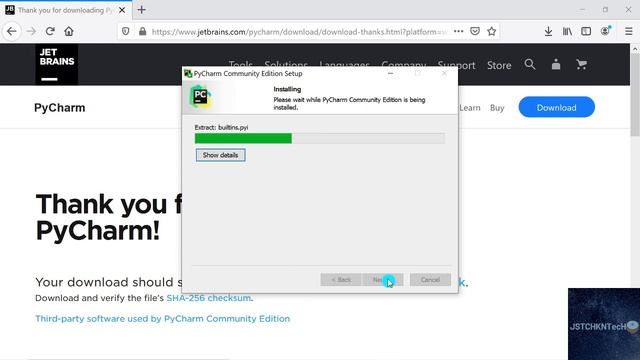Click 'Extract: builtins.pyi' status text
This screenshot has width=640, height=360.
pos(221,127)
